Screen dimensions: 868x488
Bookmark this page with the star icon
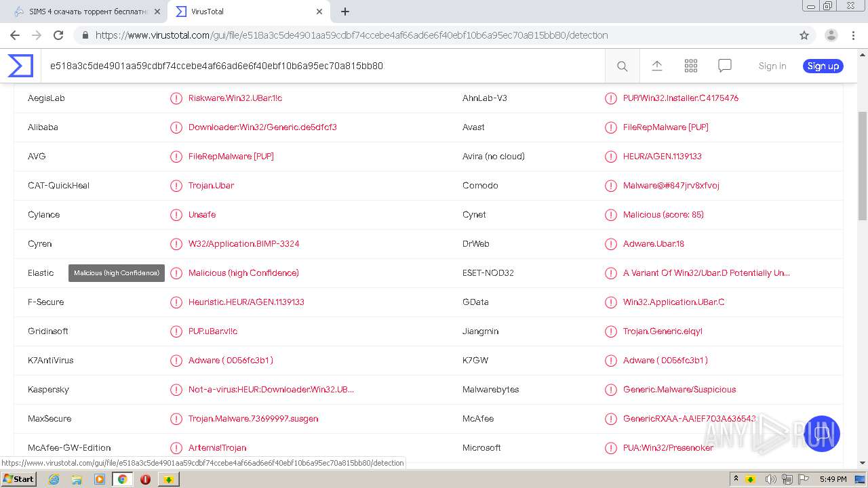pos(804,35)
